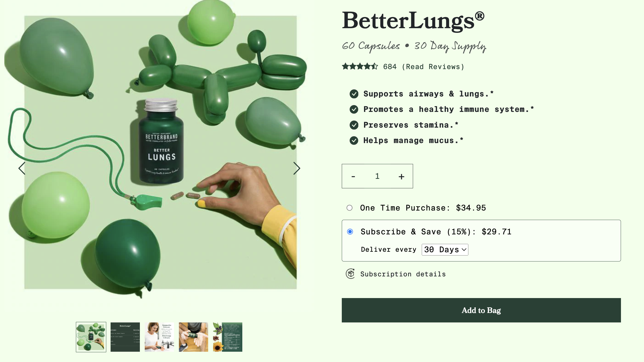Advance to the next product image
This screenshot has width=644, height=362.
point(297,168)
